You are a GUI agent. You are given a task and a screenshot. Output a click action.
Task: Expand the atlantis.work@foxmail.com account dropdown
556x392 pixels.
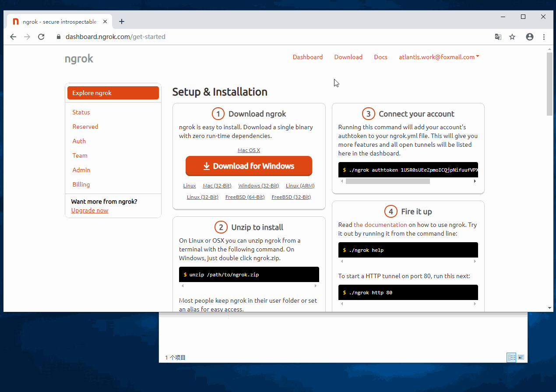click(x=439, y=57)
